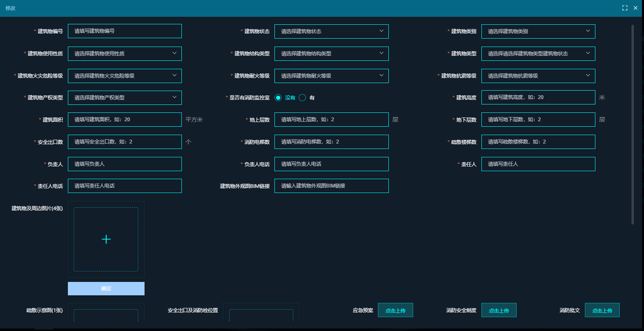Focus the 地上层数 input field
The width and height of the screenshot is (644, 331).
[x=331, y=120]
